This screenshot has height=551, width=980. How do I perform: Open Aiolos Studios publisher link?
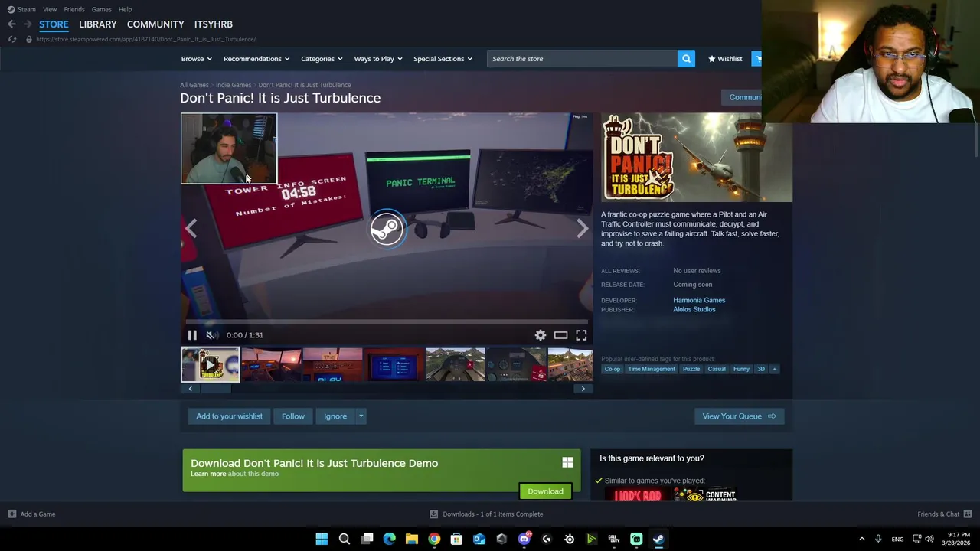tap(694, 310)
